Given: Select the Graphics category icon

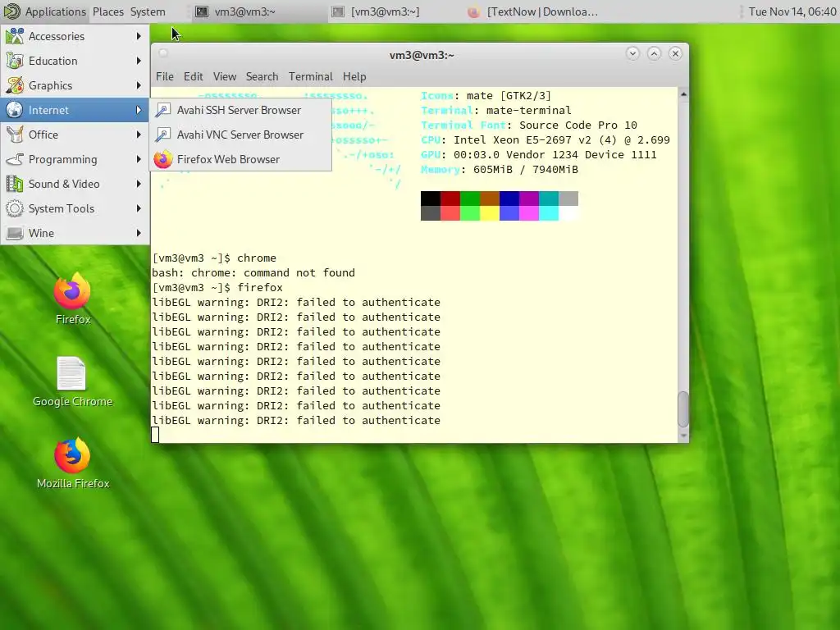Looking at the screenshot, I should (15, 85).
